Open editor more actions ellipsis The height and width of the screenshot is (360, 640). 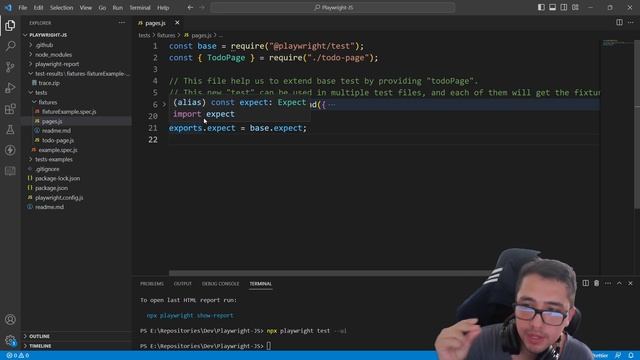631,22
